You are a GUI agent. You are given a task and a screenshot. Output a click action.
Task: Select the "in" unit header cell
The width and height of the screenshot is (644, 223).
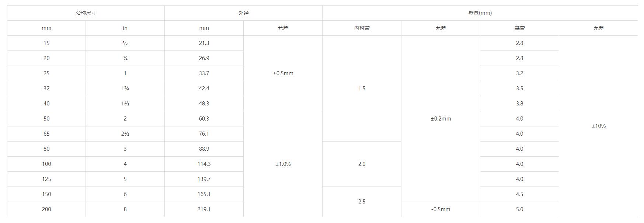tap(125, 28)
